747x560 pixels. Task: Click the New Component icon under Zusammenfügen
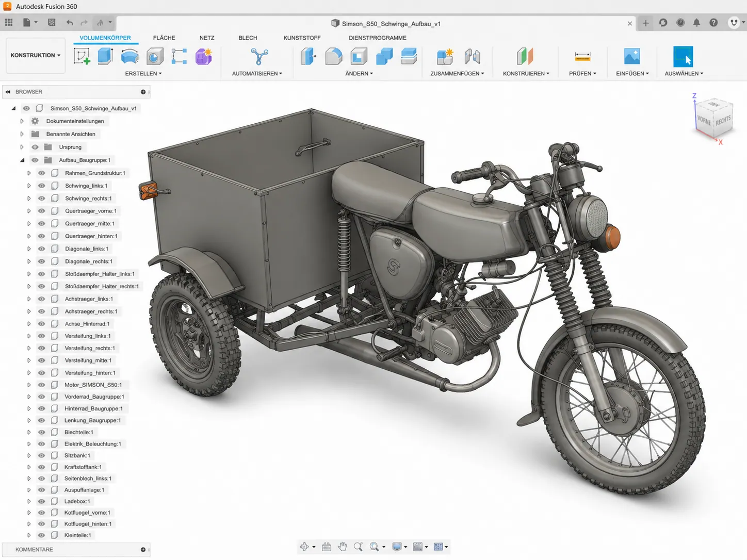point(445,56)
